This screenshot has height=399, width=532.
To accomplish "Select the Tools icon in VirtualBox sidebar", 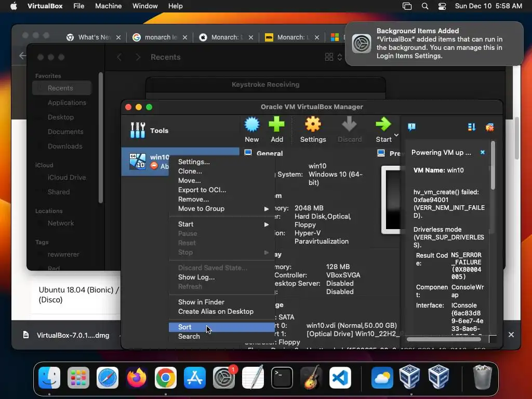I will pos(138,130).
